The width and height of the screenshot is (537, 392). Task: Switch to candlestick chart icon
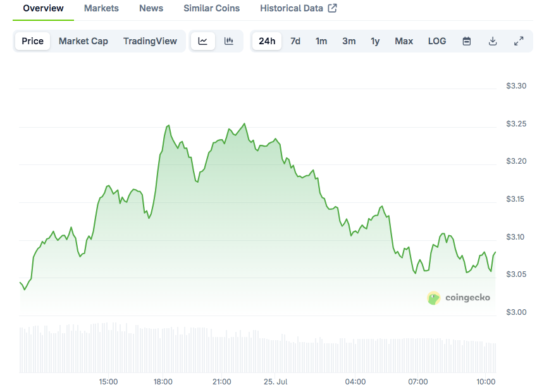click(x=229, y=41)
